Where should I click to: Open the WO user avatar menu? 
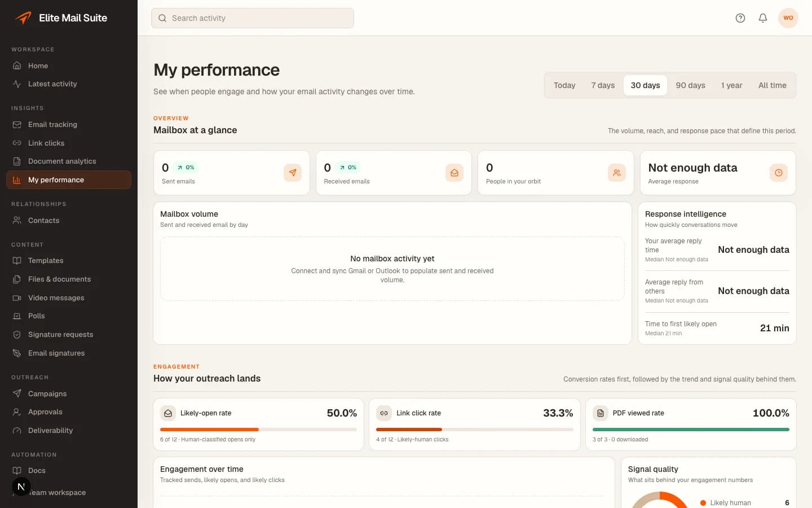point(788,18)
